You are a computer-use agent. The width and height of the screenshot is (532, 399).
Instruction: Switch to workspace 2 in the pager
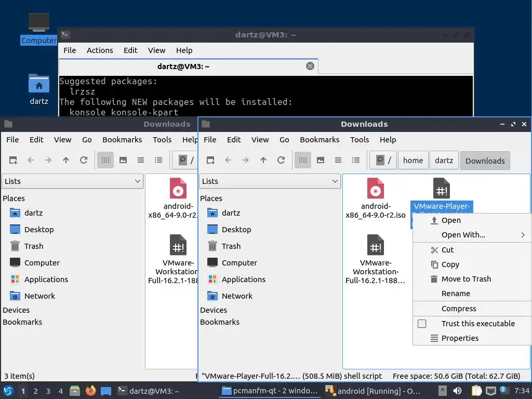tap(36, 391)
